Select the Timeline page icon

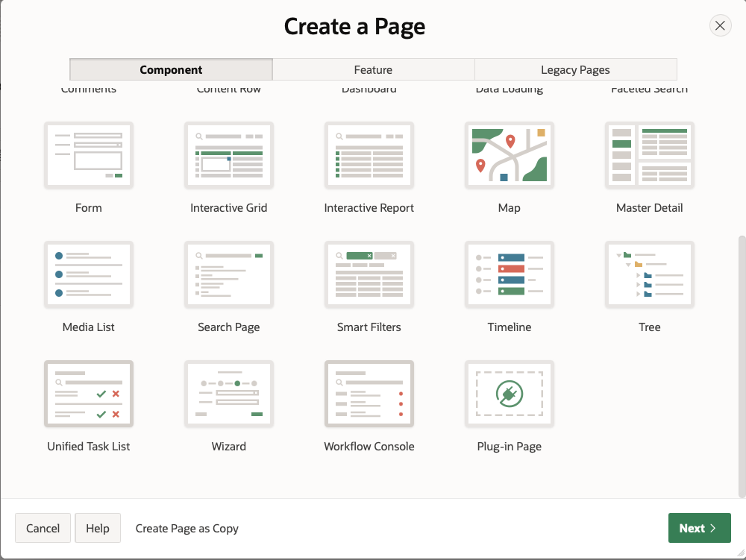point(510,274)
